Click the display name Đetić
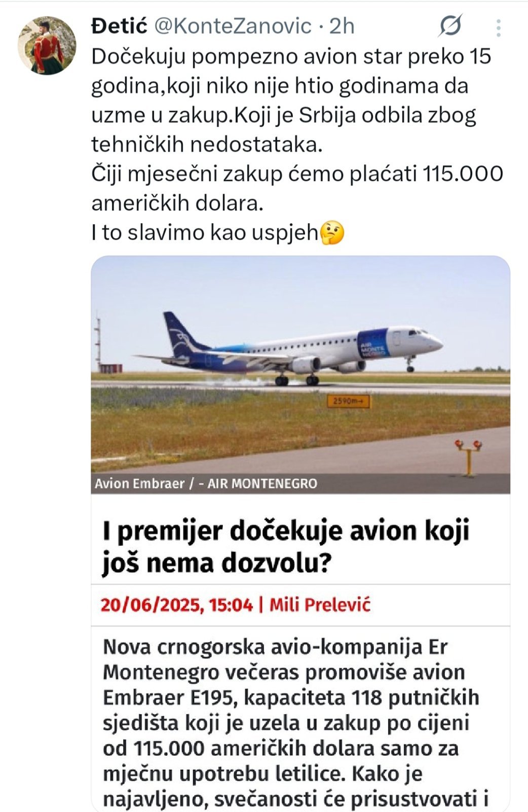Viewport: 528px width, 812px height. pyautogui.click(x=119, y=26)
